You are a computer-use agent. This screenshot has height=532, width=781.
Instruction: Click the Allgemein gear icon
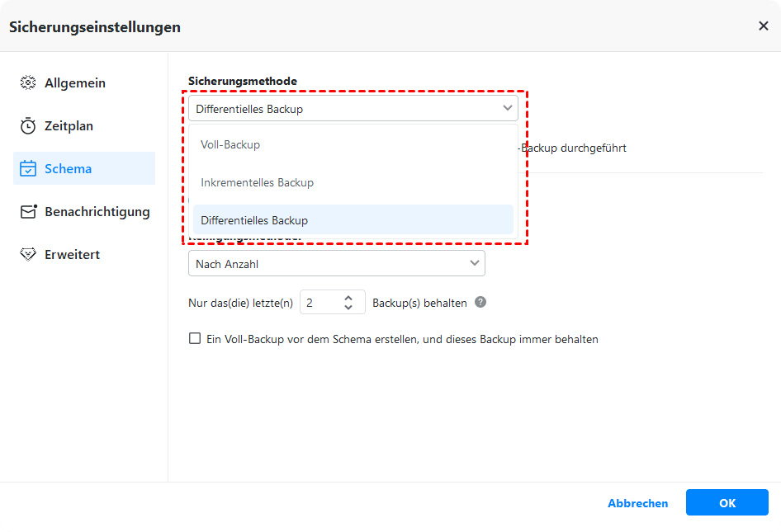(28, 83)
